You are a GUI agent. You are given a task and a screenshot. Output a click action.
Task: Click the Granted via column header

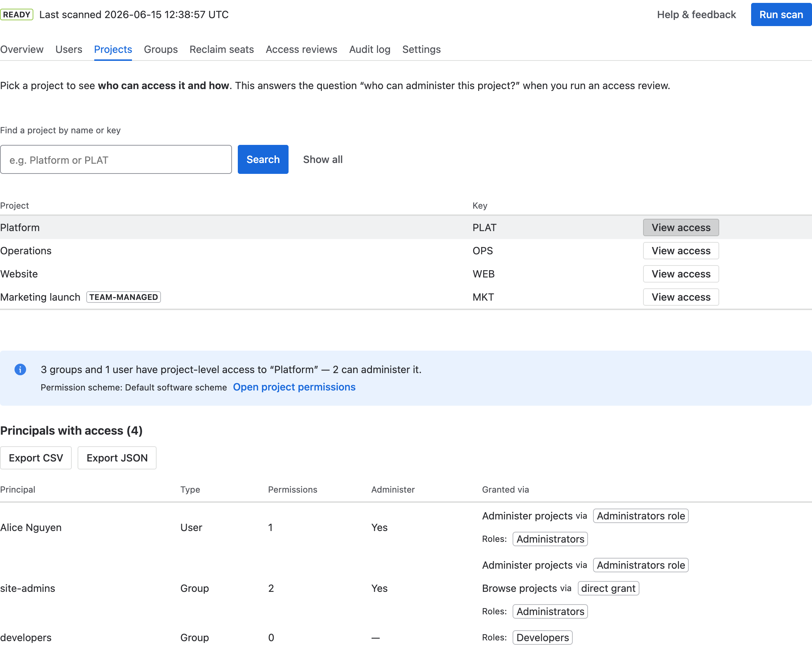tap(505, 490)
